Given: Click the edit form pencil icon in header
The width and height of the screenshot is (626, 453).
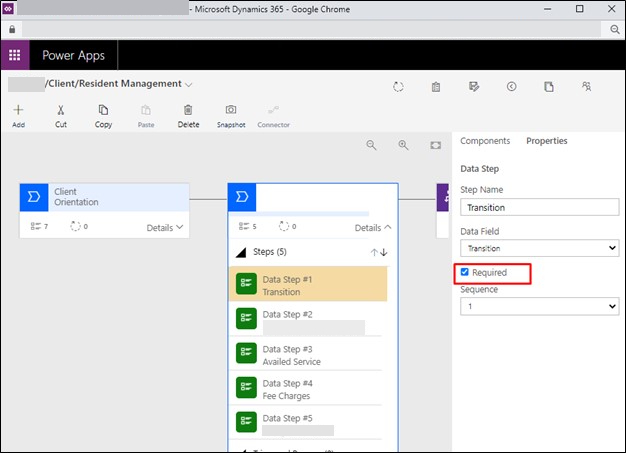Looking at the screenshot, I should coord(473,87).
